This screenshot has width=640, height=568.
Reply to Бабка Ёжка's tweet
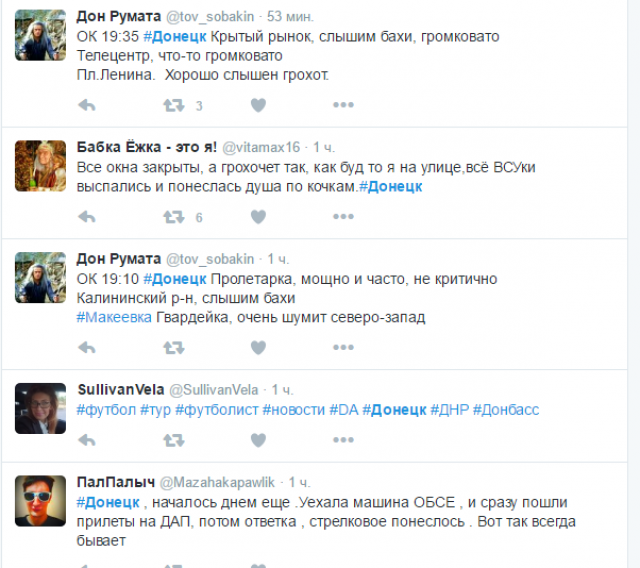87,217
